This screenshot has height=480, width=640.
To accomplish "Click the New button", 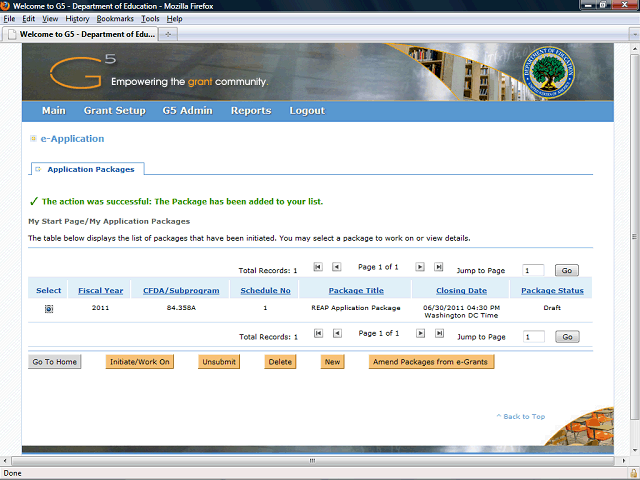I will coord(333,362).
